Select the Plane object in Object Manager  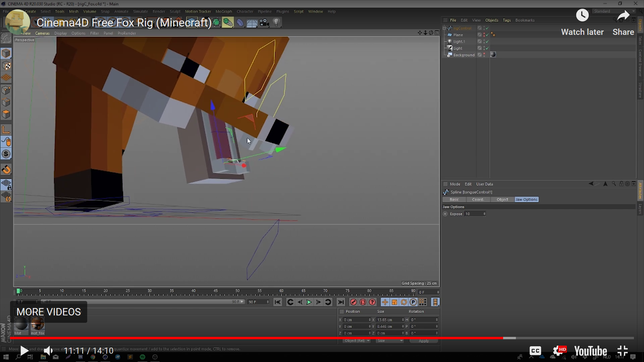click(x=458, y=35)
